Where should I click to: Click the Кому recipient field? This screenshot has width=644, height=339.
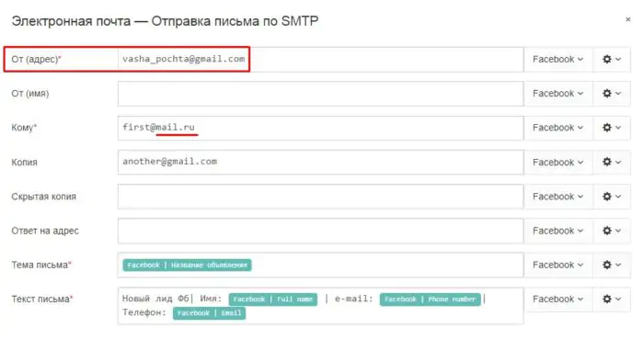point(320,128)
